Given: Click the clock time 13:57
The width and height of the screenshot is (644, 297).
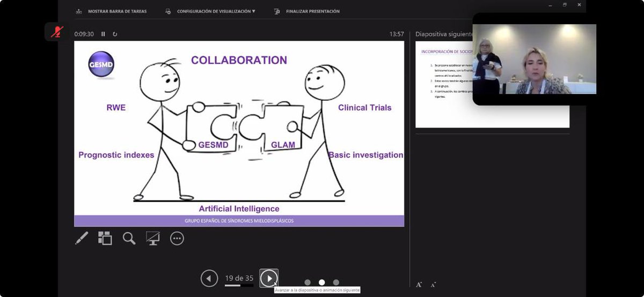Looking at the screenshot, I should [x=397, y=34].
